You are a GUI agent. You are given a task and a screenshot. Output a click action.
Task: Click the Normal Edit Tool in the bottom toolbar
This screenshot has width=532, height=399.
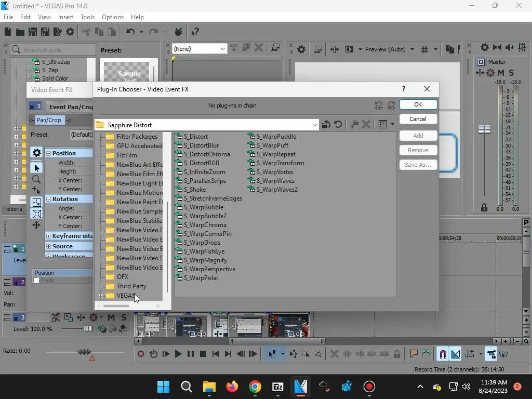(x=272, y=354)
